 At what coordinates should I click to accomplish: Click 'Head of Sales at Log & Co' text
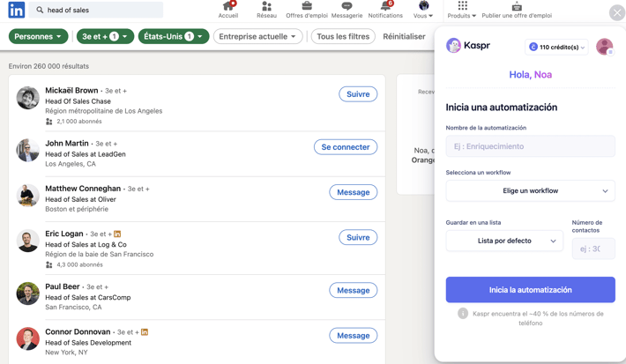tap(86, 244)
